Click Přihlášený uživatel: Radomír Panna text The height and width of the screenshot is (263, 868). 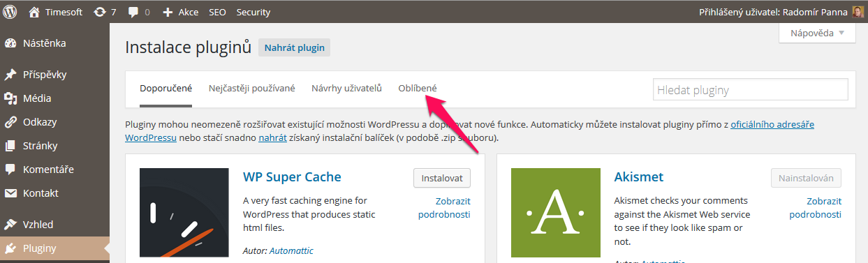[773, 12]
